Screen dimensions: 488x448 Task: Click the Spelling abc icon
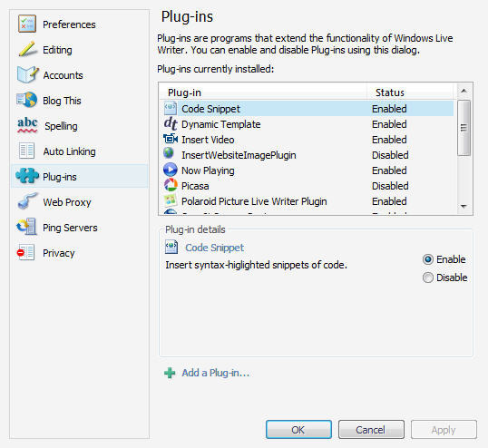[27, 125]
